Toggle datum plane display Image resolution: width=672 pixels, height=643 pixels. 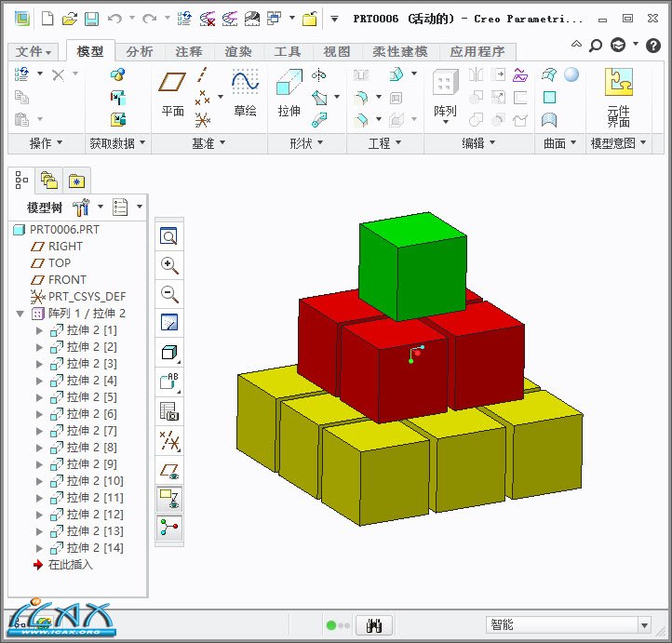[x=168, y=470]
